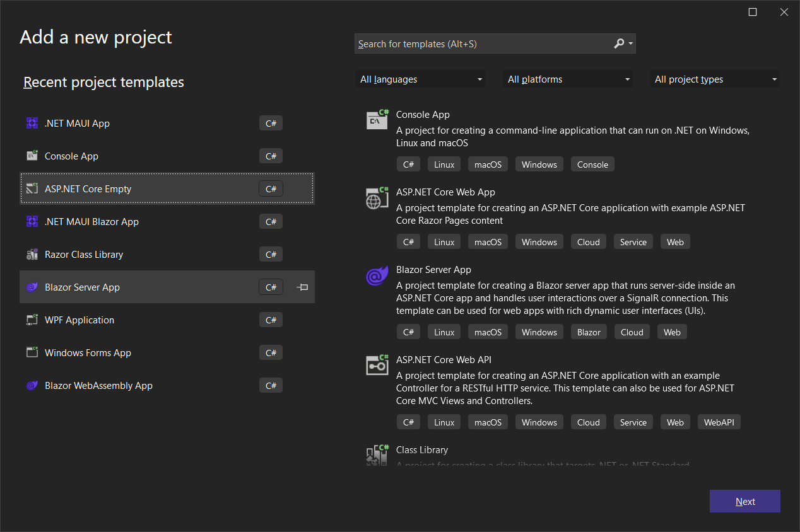Expand the search options arrow

click(x=631, y=44)
